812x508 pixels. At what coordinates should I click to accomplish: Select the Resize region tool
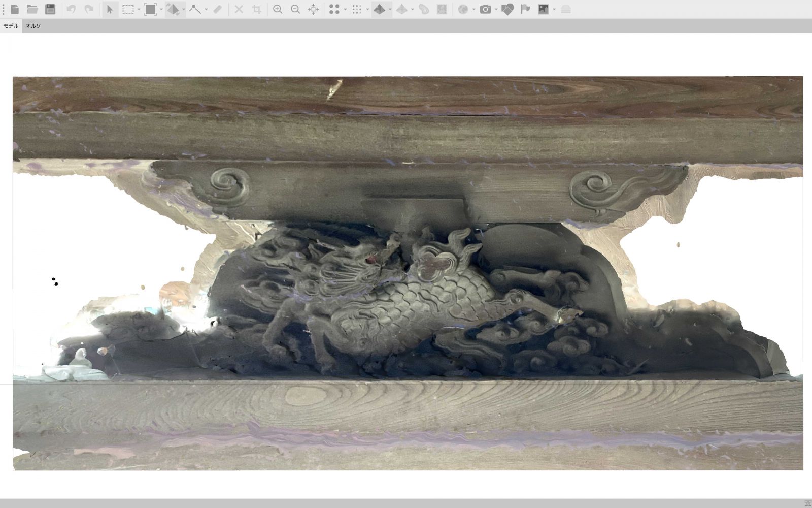(x=150, y=9)
